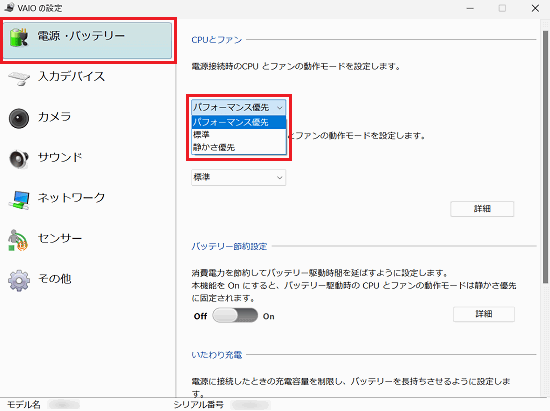550x411 pixels.
Task: Click the モデル名 label in status bar
Action: 24,405
